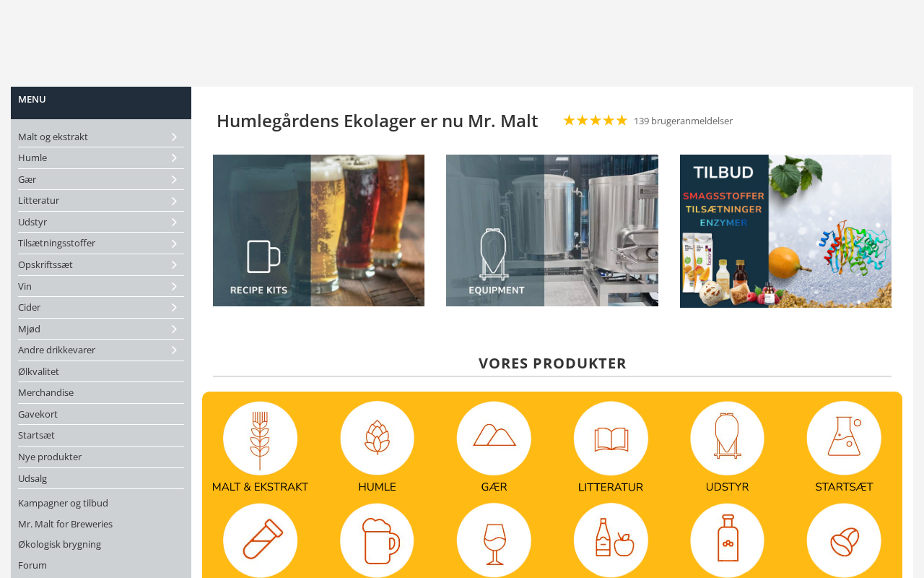Screen dimensions: 924x578
Task: Open Litteratur in the sidebar menu
Action: coord(38,200)
